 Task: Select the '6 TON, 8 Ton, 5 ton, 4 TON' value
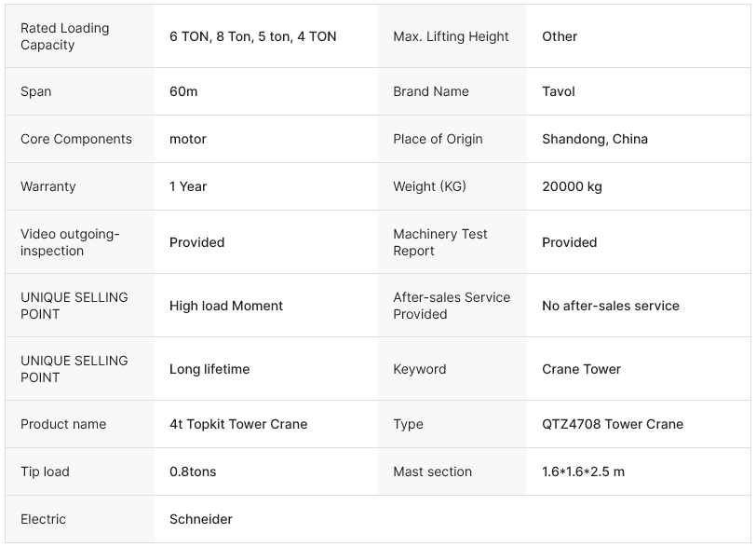coord(252,36)
